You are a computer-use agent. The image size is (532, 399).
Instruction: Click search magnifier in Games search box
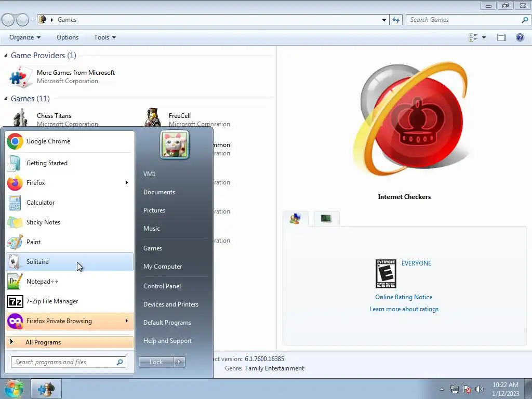coord(525,20)
